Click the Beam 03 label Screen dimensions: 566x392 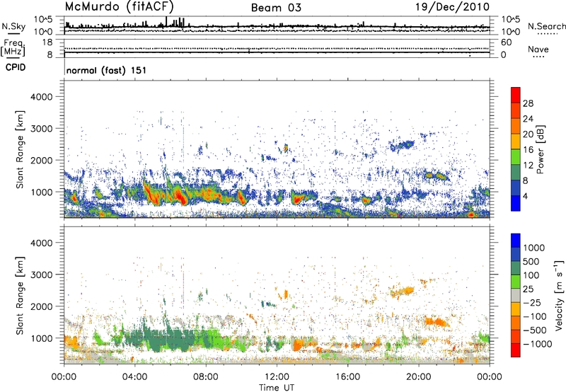coord(276,8)
